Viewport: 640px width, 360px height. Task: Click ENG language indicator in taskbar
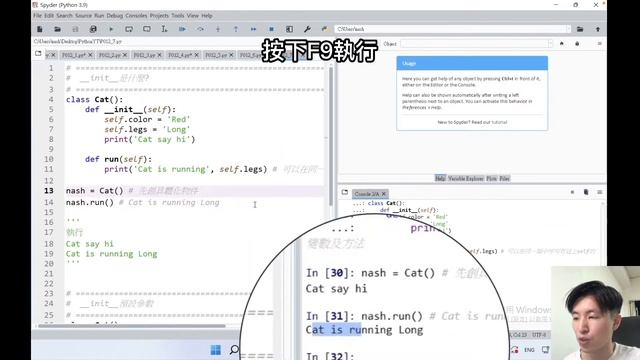coord(529,350)
